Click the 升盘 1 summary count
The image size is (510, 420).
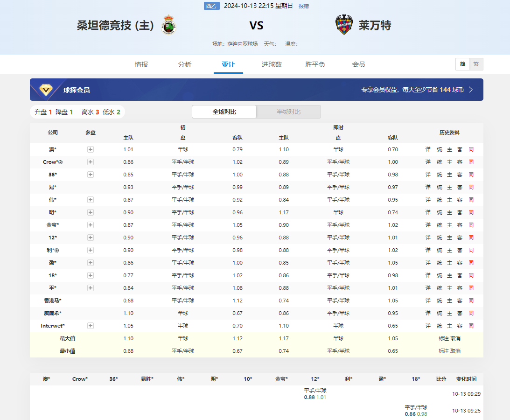point(43,112)
